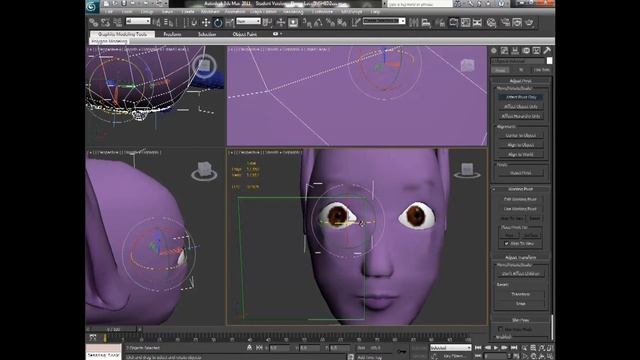Image resolution: width=640 pixels, height=360 pixels.
Task: Open the Create command panel tab
Action: [x=494, y=51]
